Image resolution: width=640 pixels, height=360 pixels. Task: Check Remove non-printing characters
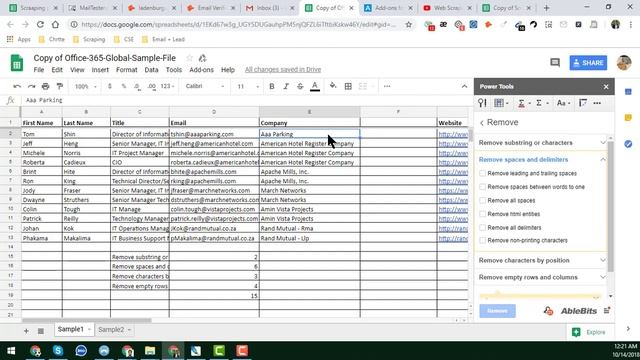click(x=482, y=240)
